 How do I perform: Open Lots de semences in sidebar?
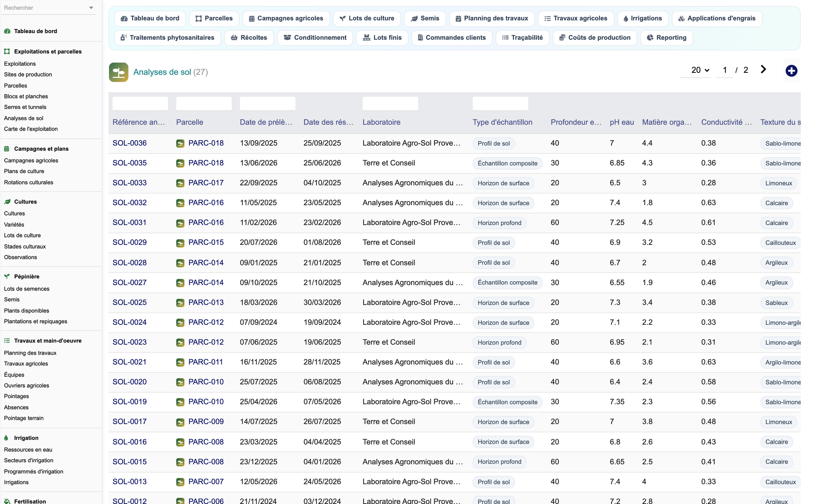coord(26,289)
